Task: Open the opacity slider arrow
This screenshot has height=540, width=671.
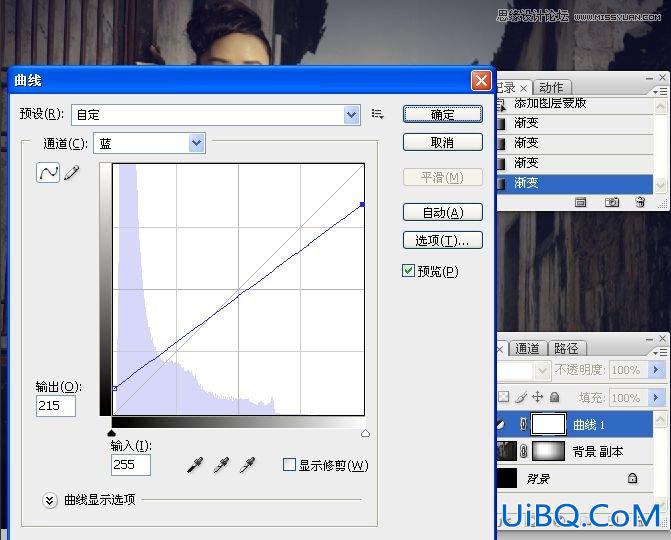Action: [656, 369]
